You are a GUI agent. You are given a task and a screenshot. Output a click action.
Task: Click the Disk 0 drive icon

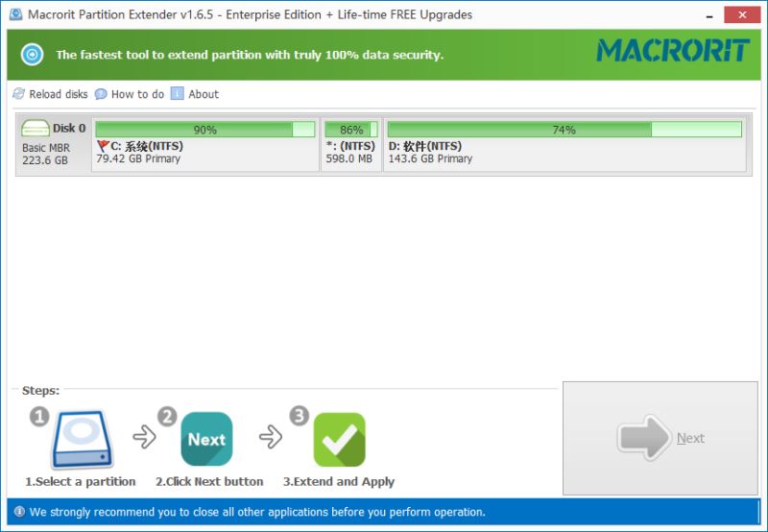36,129
